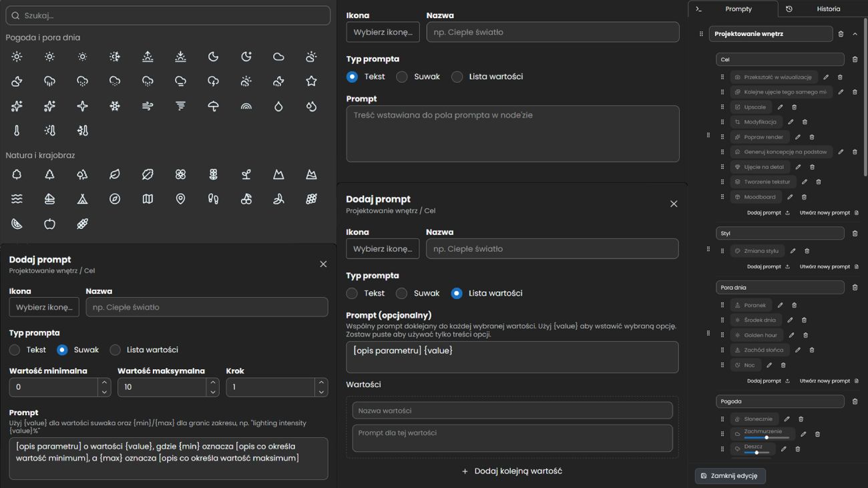Edit the Golden hour prompt
Viewport: 868px width, 488px height.
point(791,335)
